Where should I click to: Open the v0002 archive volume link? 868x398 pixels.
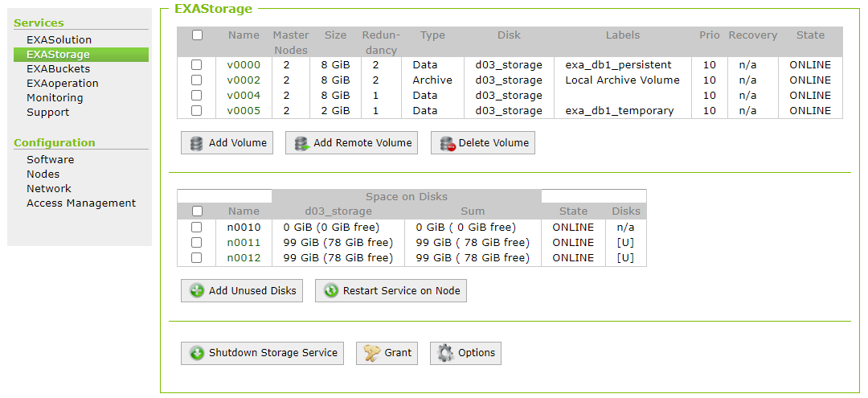pyautogui.click(x=244, y=80)
